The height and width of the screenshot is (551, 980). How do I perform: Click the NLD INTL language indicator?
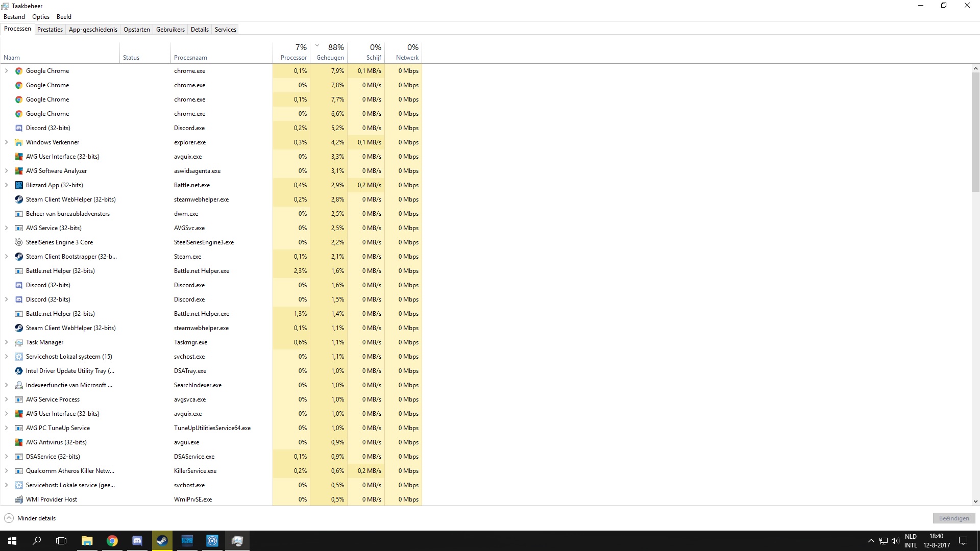tap(911, 541)
